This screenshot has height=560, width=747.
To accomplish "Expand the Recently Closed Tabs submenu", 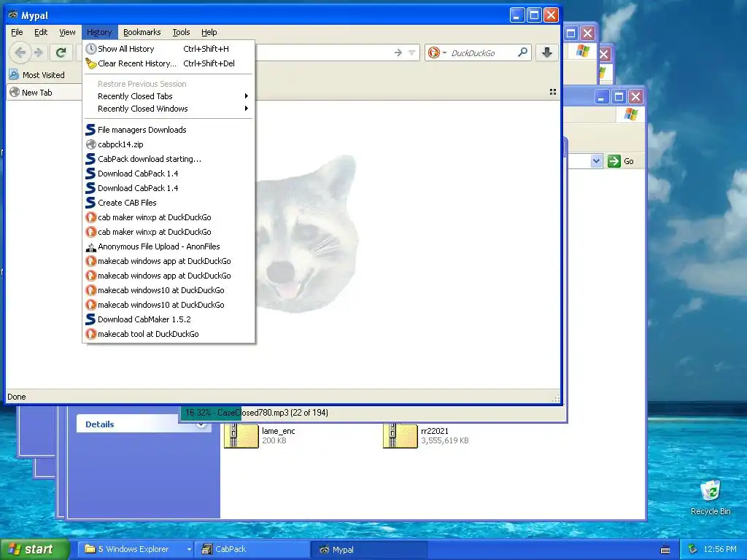I will tap(169, 96).
